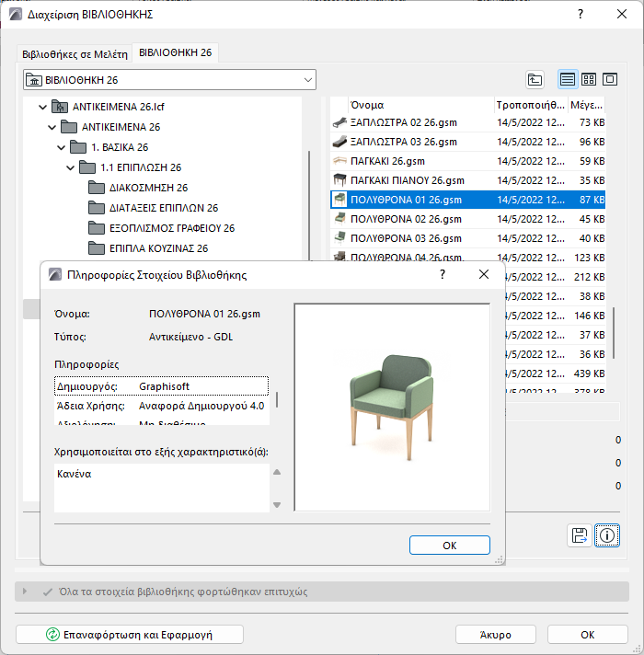
Task: Click the folder-up navigation icon
Action: 535,79
